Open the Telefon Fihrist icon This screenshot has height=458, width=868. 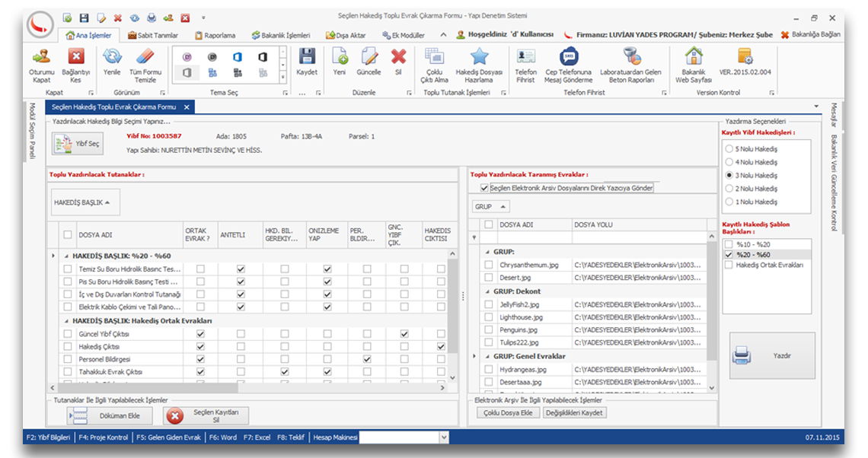point(525,57)
